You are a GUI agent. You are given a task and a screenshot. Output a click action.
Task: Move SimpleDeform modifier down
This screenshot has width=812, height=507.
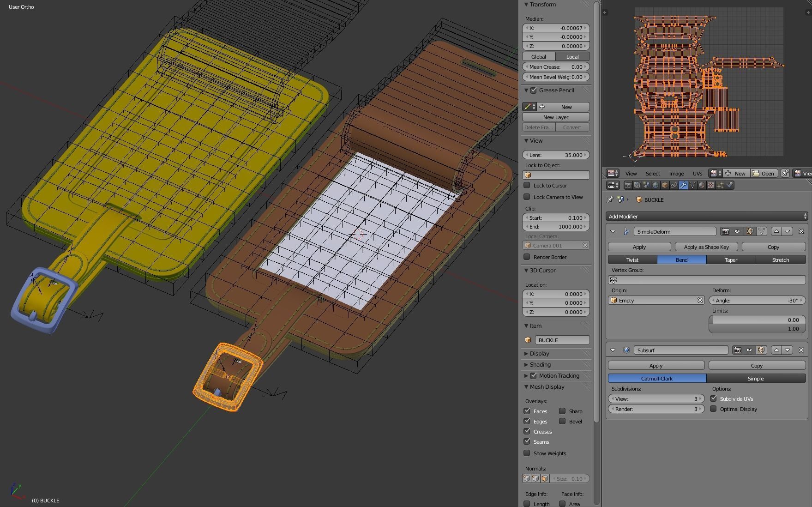[x=788, y=231]
